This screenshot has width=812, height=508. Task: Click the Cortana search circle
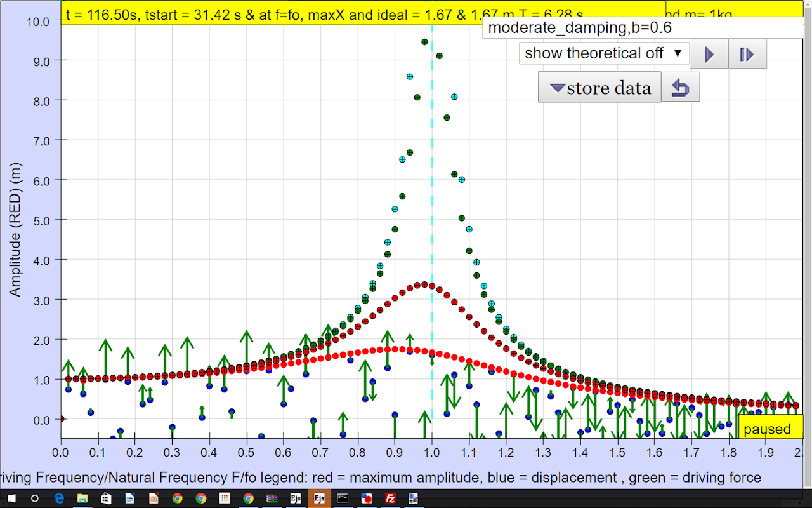pos(35,498)
